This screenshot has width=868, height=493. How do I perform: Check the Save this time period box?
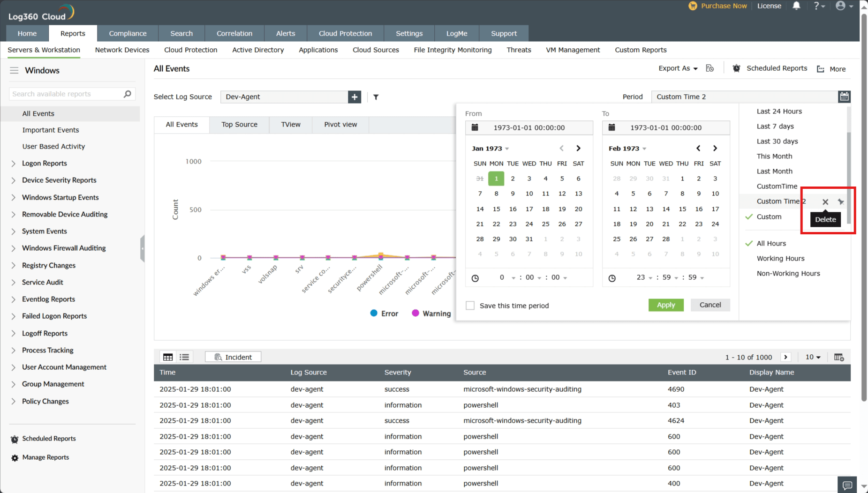pyautogui.click(x=470, y=306)
